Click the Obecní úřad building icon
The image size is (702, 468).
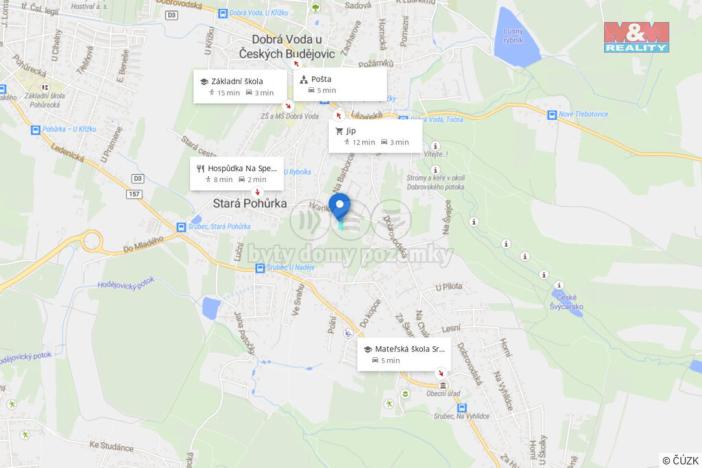coord(443,386)
